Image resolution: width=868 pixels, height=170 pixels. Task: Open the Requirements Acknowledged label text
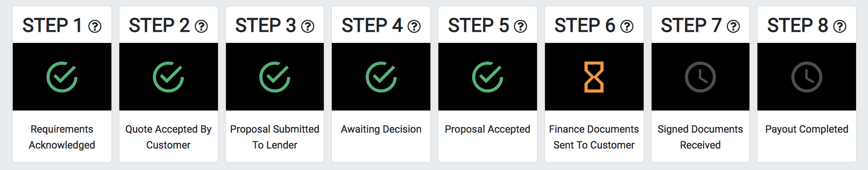62,137
